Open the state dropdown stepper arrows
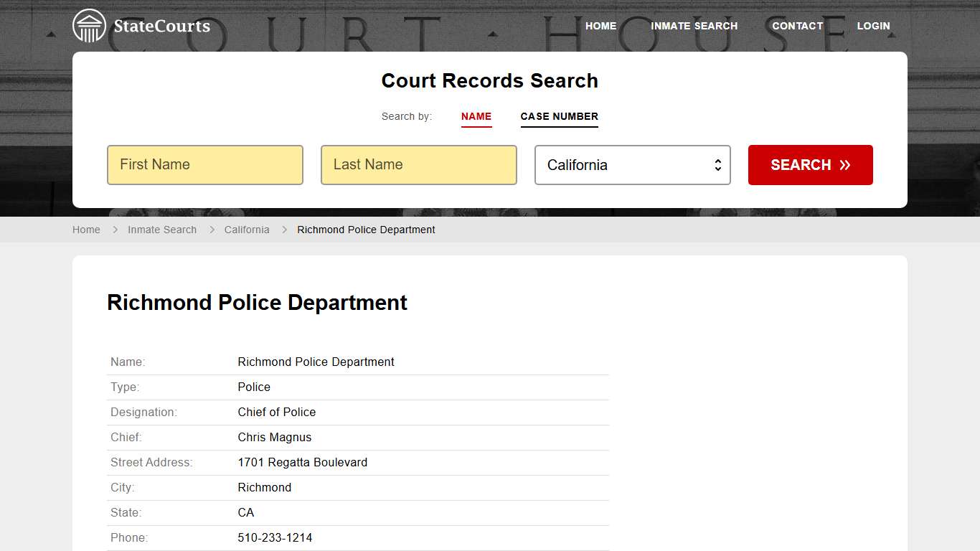Viewport: 980px width, 551px height. (x=717, y=165)
